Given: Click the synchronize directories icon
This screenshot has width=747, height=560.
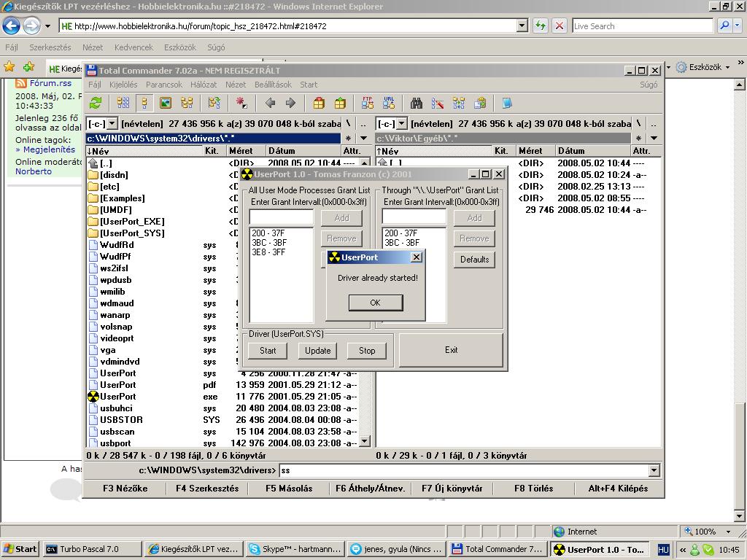Looking at the screenshot, I should coord(459,103).
